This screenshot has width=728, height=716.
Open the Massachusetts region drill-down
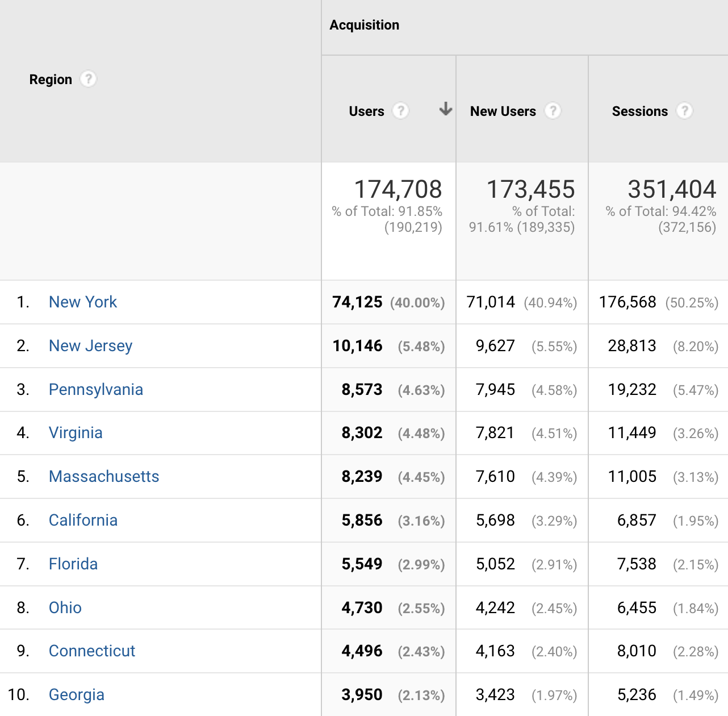point(103,476)
